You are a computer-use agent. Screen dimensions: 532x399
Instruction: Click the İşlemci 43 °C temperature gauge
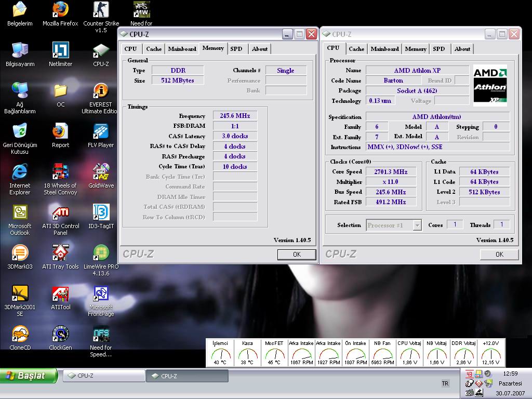click(220, 353)
